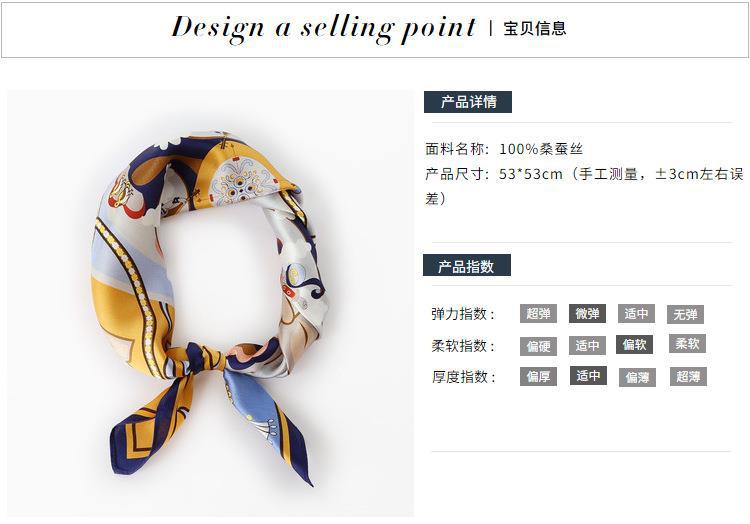Click the 面料名称 100%桑蚕丝 text
This screenshot has width=750, height=524.
(504, 149)
